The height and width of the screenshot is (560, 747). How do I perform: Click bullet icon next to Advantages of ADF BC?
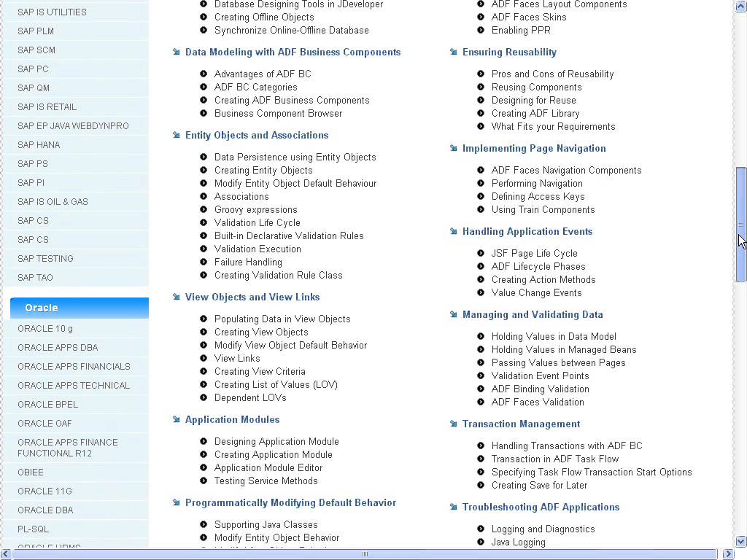pyautogui.click(x=204, y=74)
